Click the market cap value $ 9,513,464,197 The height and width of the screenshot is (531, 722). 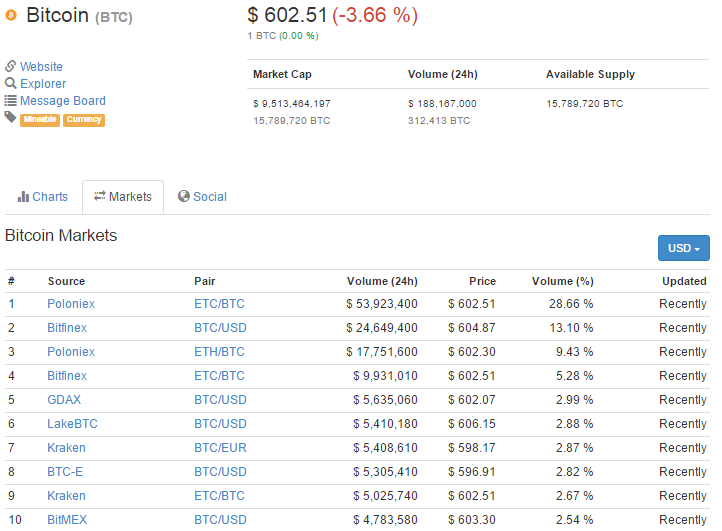coord(292,104)
